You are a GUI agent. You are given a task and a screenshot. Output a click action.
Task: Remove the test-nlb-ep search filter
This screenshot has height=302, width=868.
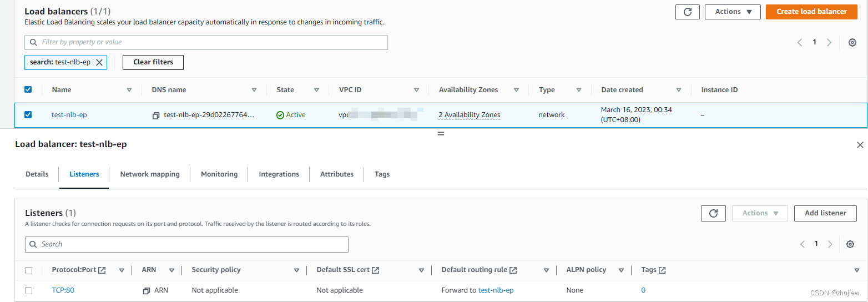click(99, 62)
